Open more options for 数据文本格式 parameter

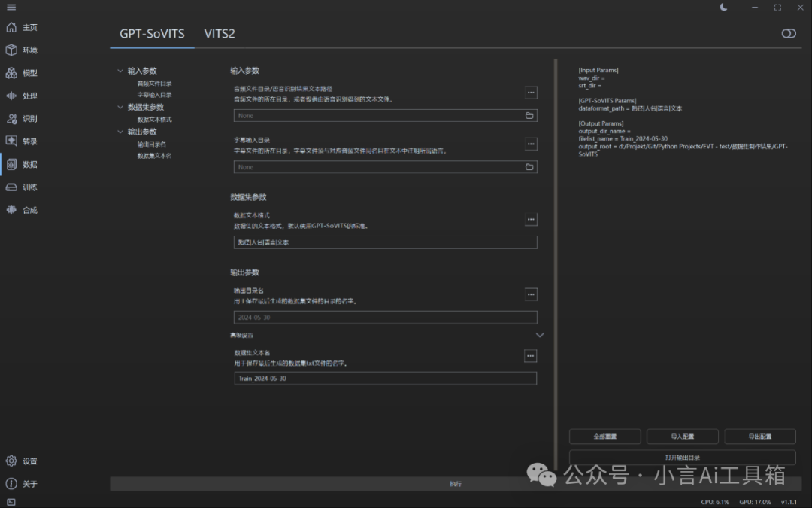pos(531,219)
